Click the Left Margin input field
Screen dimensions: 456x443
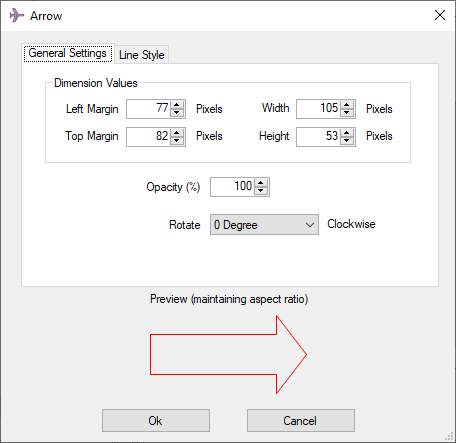tap(148, 109)
